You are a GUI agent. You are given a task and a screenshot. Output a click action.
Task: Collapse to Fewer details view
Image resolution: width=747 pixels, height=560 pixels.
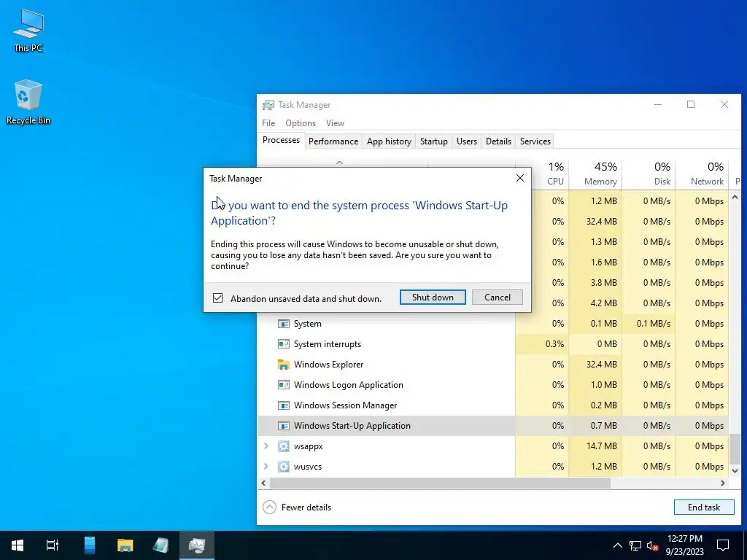[296, 507]
